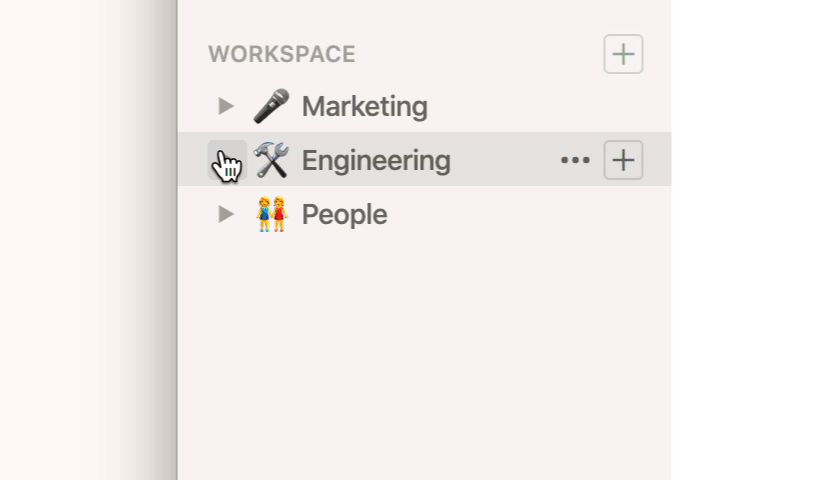Open the three-dot menu on Engineering row
The height and width of the screenshot is (480, 840).
pos(575,160)
